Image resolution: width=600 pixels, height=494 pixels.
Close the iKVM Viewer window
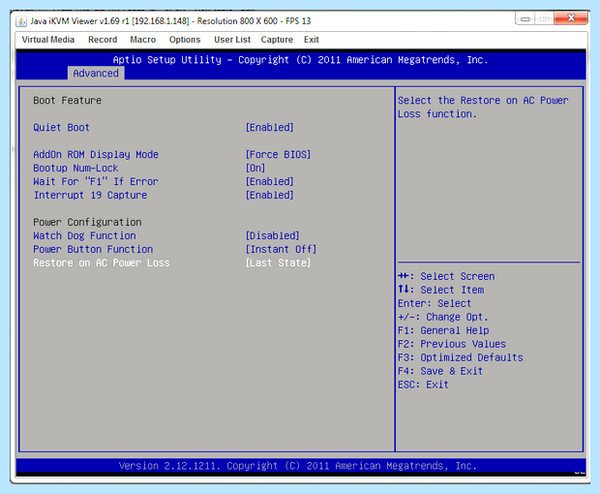[x=571, y=18]
